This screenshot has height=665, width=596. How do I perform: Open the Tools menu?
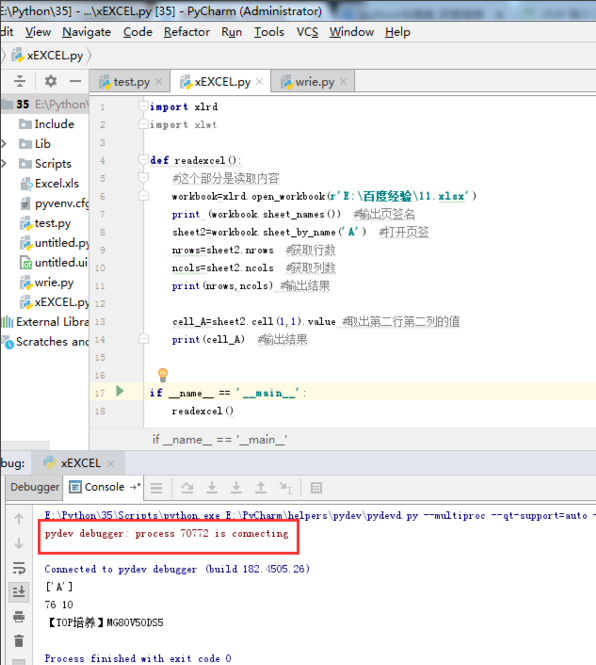(269, 32)
